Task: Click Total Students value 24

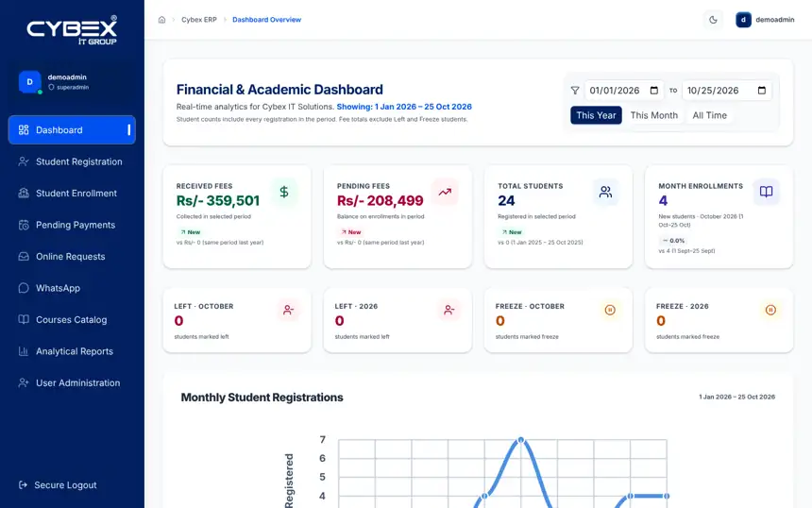Action: pyautogui.click(x=506, y=200)
